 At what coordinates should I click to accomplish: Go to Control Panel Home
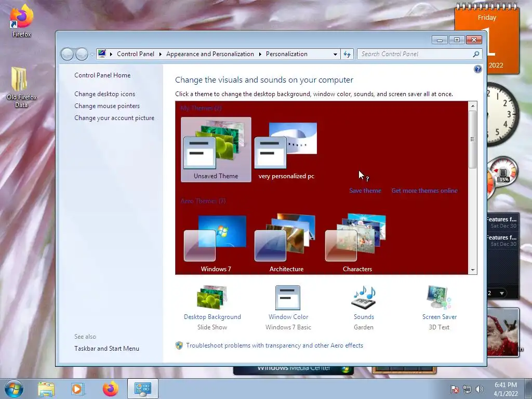[102, 75]
